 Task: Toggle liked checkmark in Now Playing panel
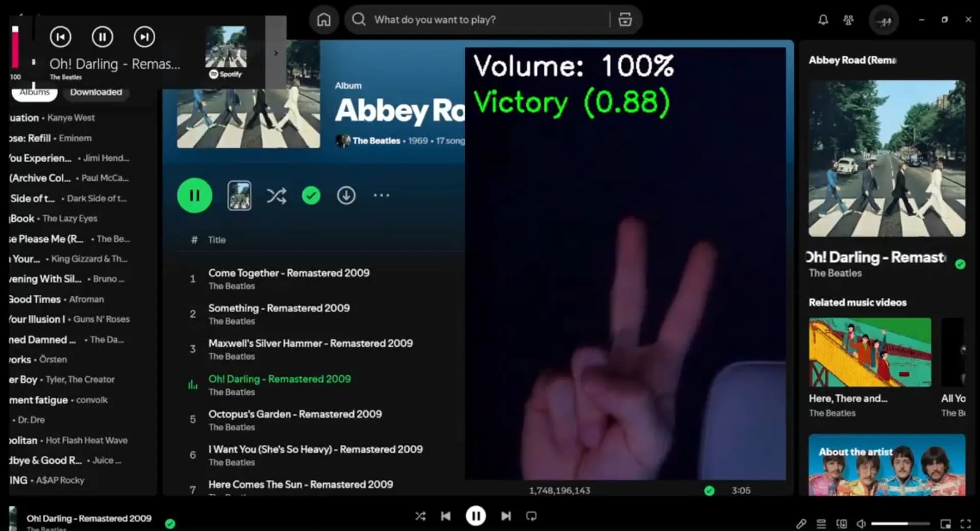pos(960,264)
